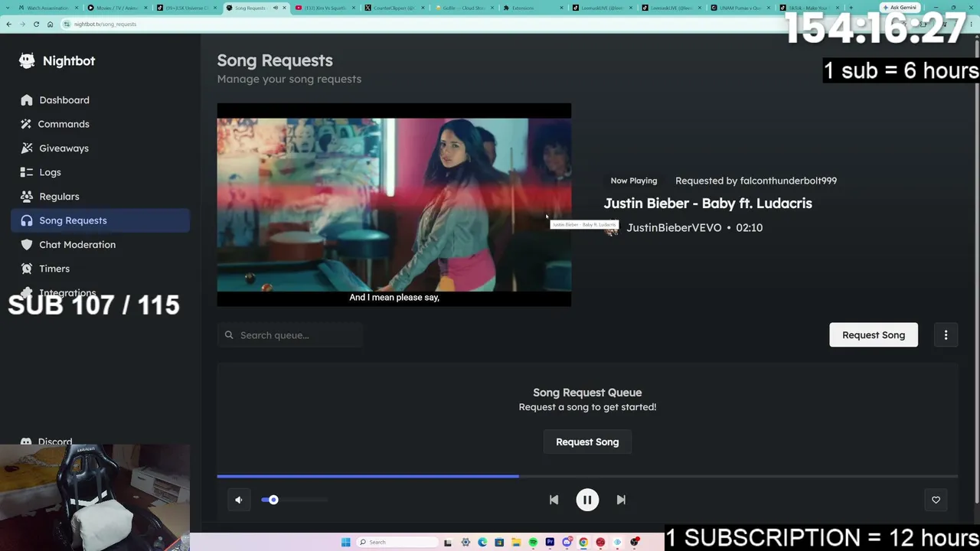Switch to the CounterClipper X browser tab
The width and height of the screenshot is (980, 551).
pyautogui.click(x=395, y=8)
